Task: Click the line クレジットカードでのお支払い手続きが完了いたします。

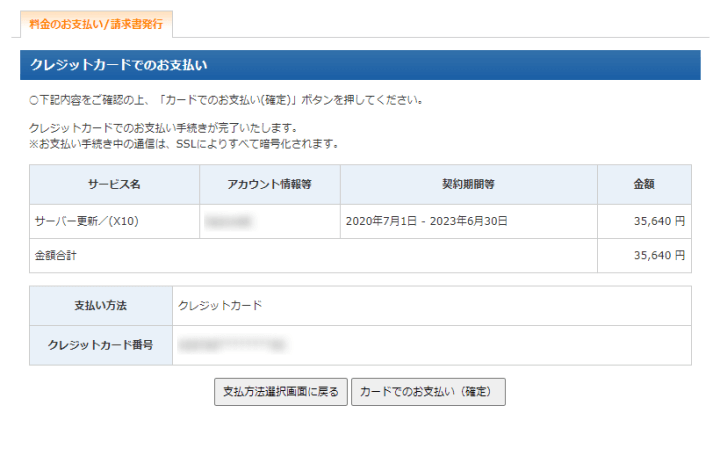Action: coord(163,128)
